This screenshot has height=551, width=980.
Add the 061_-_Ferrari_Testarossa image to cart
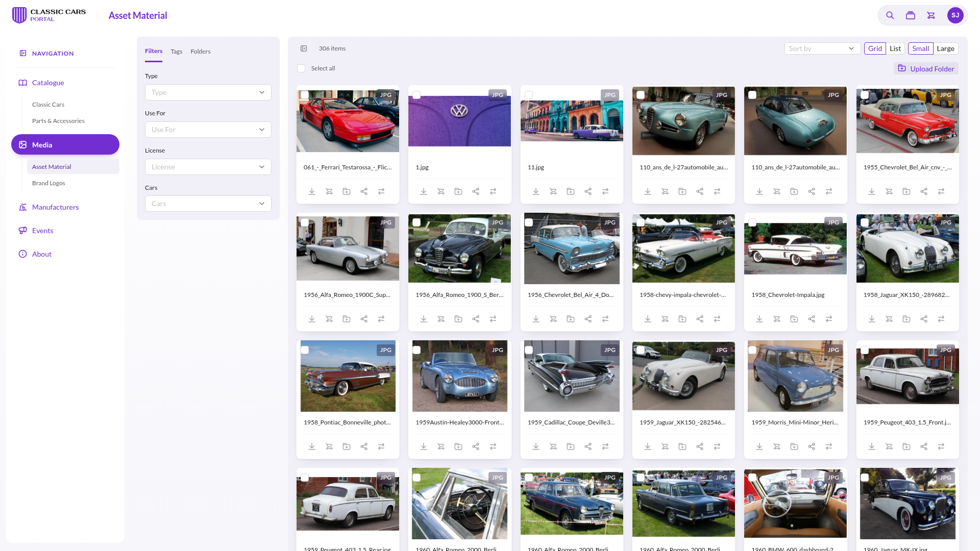(329, 191)
